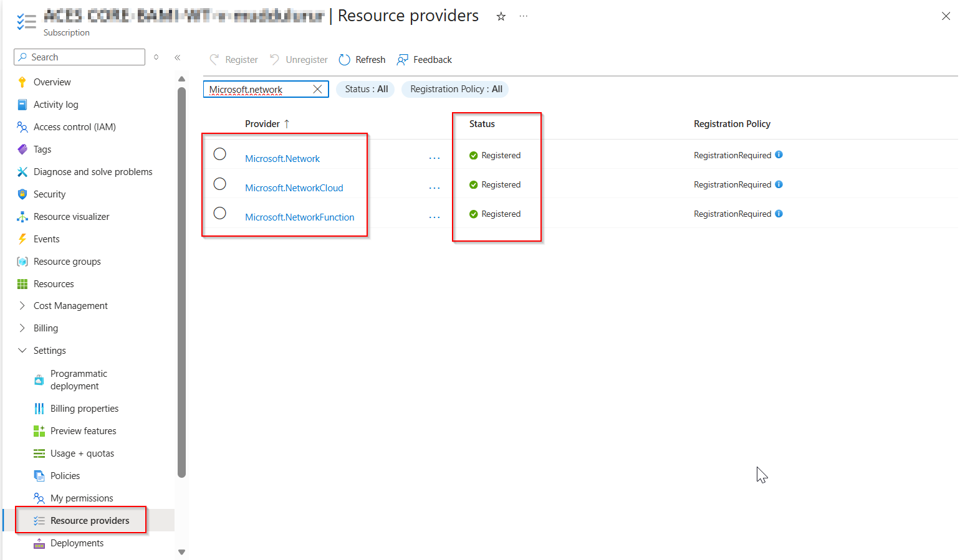Open the Status : All filter

click(366, 89)
